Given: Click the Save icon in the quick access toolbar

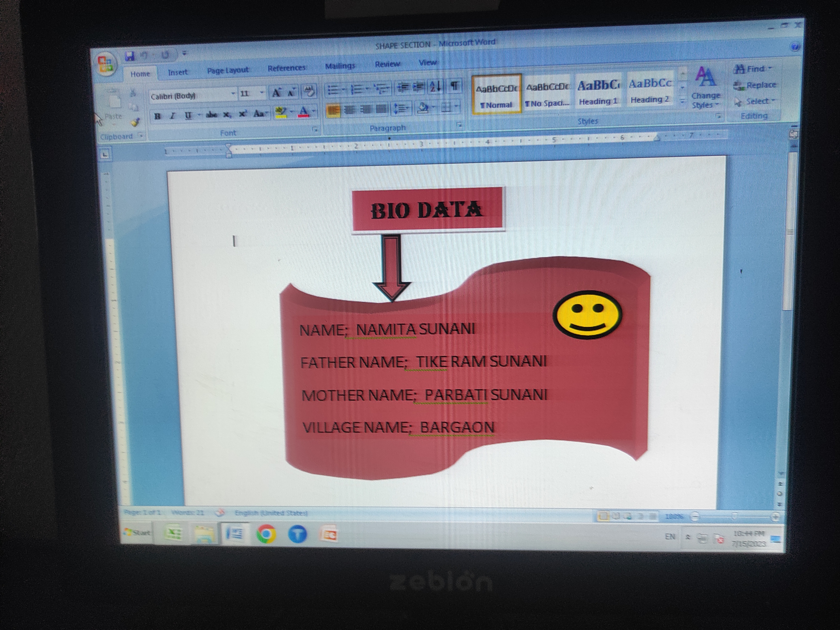Looking at the screenshot, I should [130, 56].
